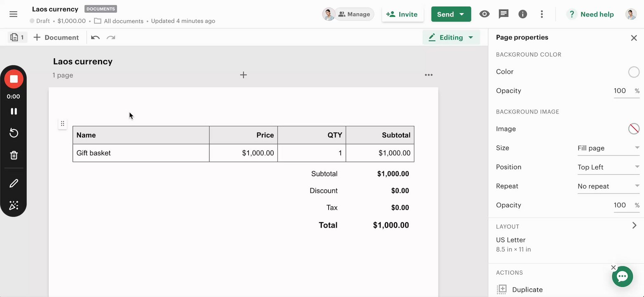Open the document info icon
644x297 pixels.
coord(523,14)
